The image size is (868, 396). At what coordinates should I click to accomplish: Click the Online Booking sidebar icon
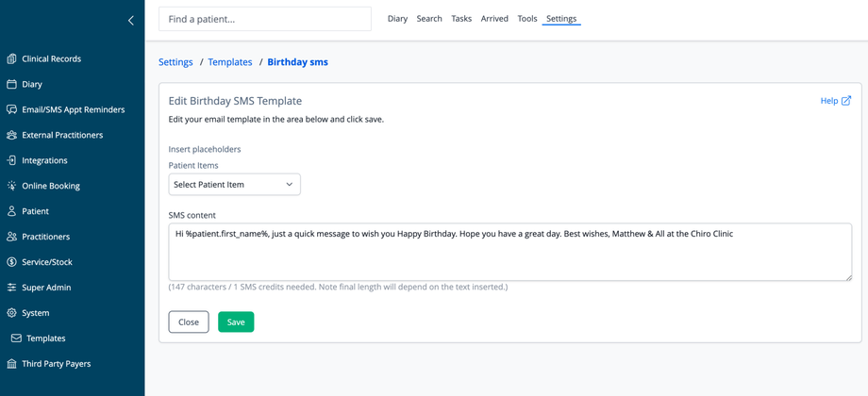click(x=11, y=186)
